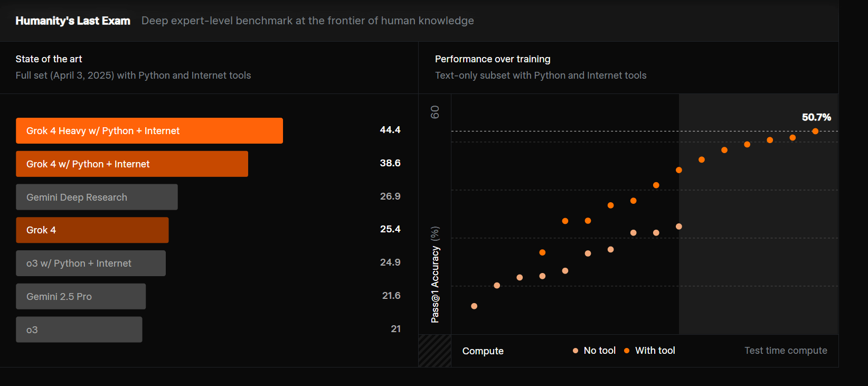868x386 pixels.
Task: Click the 24.9 score value
Action: (x=390, y=262)
